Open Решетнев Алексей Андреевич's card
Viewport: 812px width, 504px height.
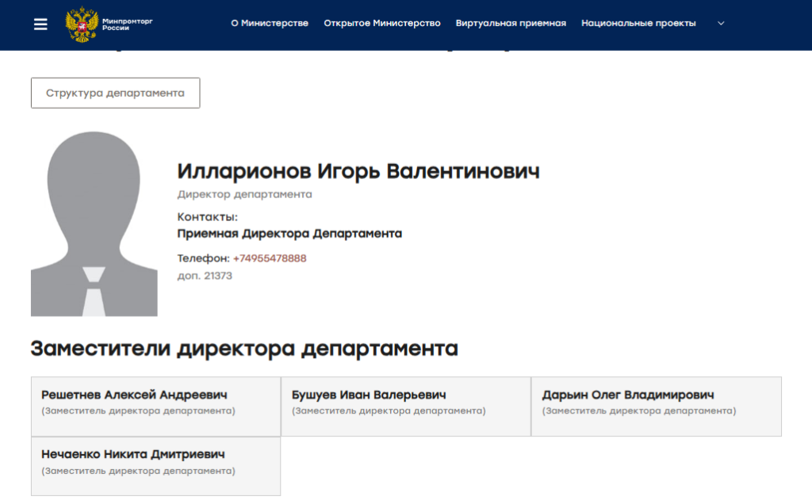coord(156,407)
